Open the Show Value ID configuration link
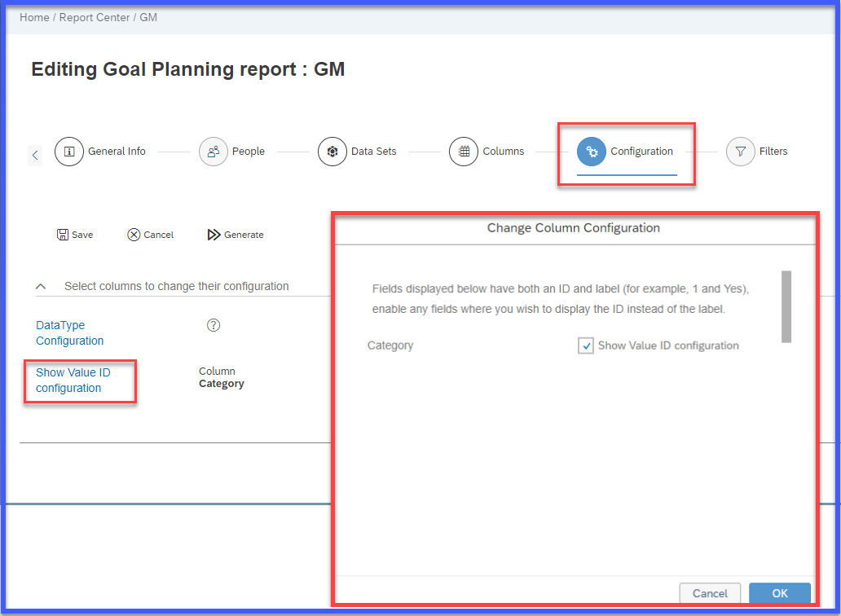The width and height of the screenshot is (841, 616). click(x=73, y=380)
